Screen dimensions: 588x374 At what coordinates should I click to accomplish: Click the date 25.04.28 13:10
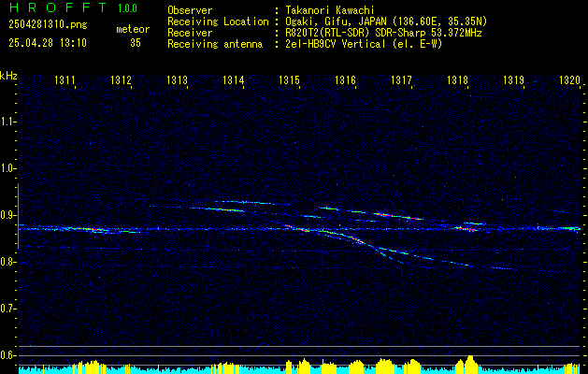click(48, 43)
